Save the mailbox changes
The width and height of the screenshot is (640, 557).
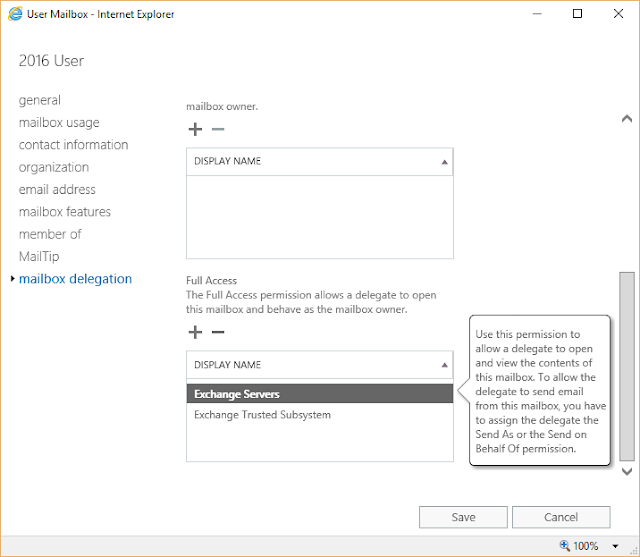(463, 517)
